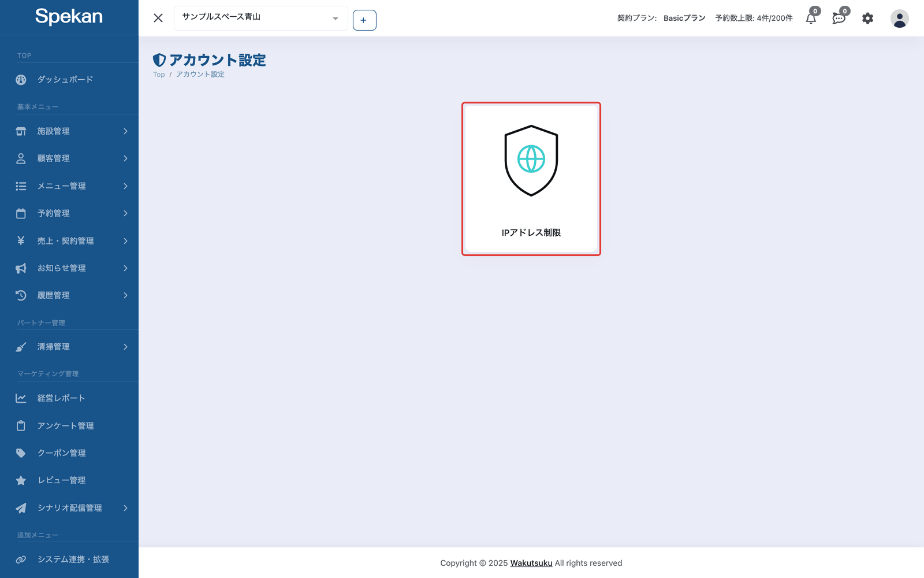Expand the メニュー管理 chevron
Viewport: 924px width, 578px height.
pyautogui.click(x=125, y=186)
